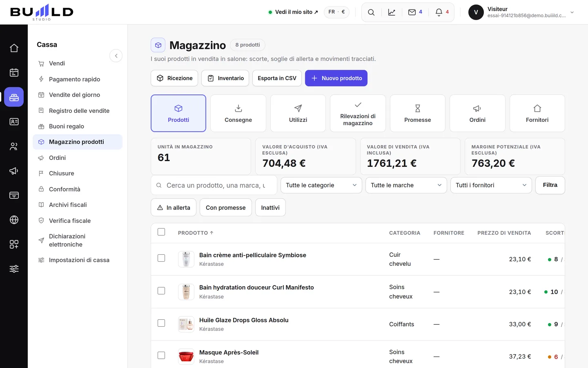Open the apps grid icon in the left rail
The image size is (588, 368).
click(x=14, y=245)
